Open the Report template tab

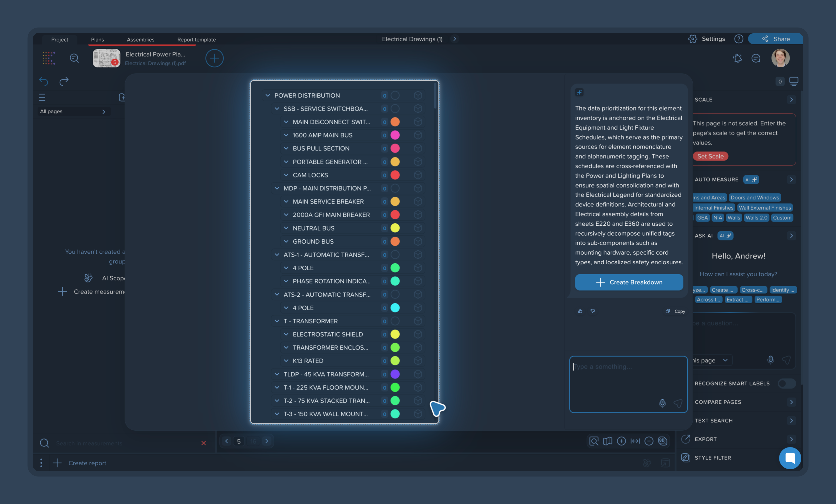pyautogui.click(x=196, y=40)
